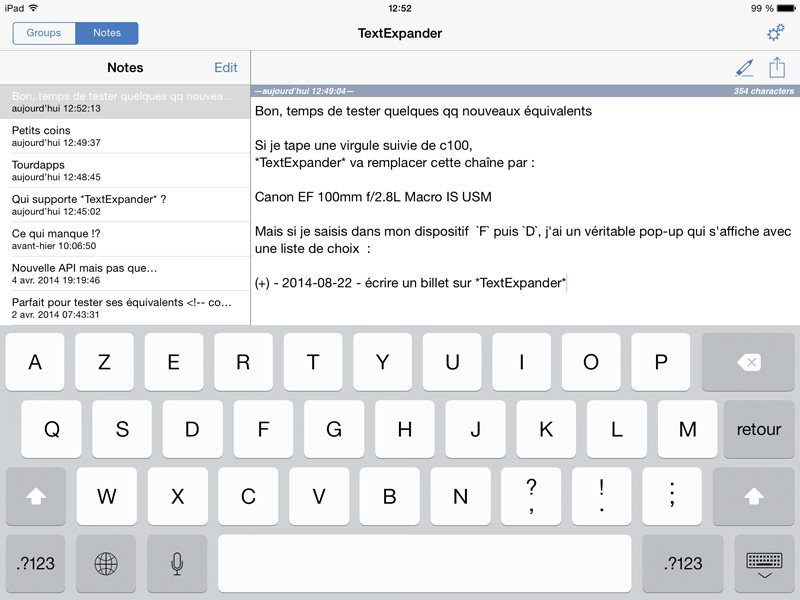Tap the right shift key
This screenshot has width=800, height=600.
coord(753,496)
